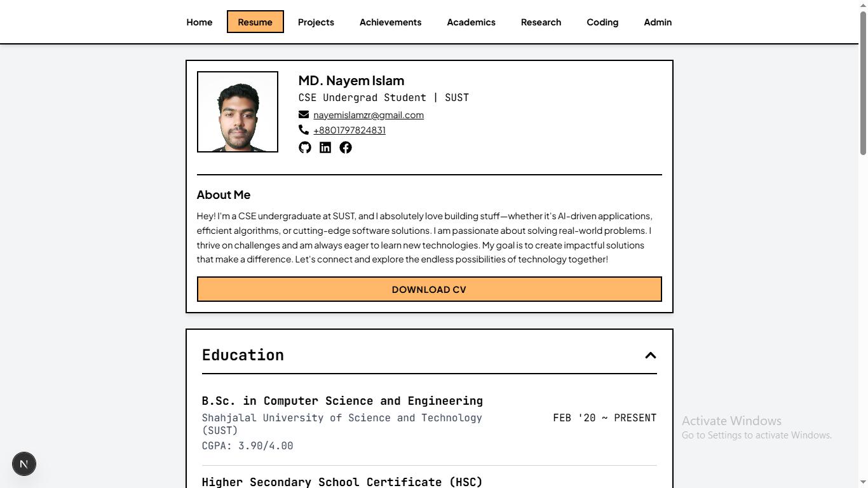Open the Next.js dev tools badge

(24, 464)
